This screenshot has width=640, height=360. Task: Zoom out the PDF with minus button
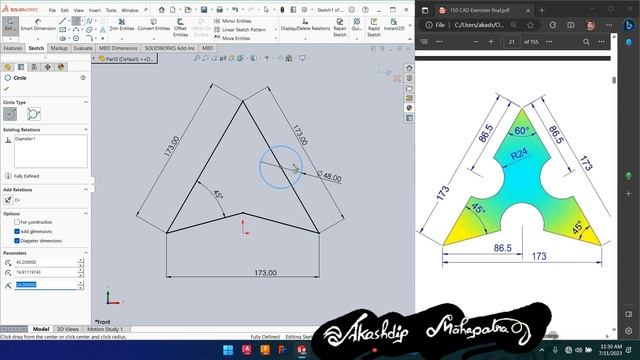tap(476, 42)
